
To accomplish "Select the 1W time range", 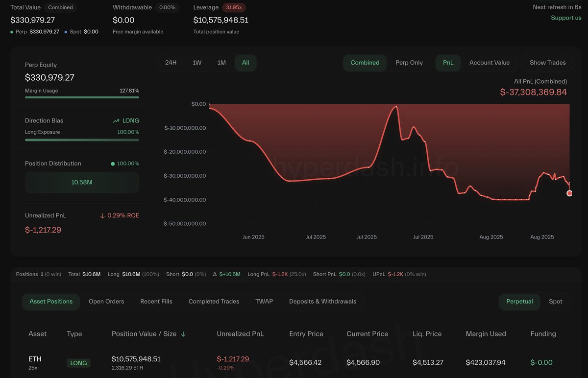I will [x=197, y=63].
